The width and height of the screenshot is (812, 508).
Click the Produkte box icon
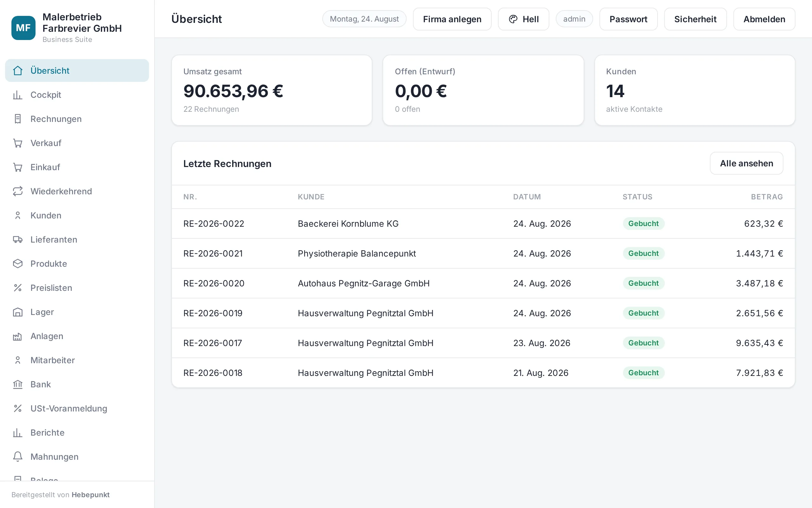pyautogui.click(x=18, y=264)
